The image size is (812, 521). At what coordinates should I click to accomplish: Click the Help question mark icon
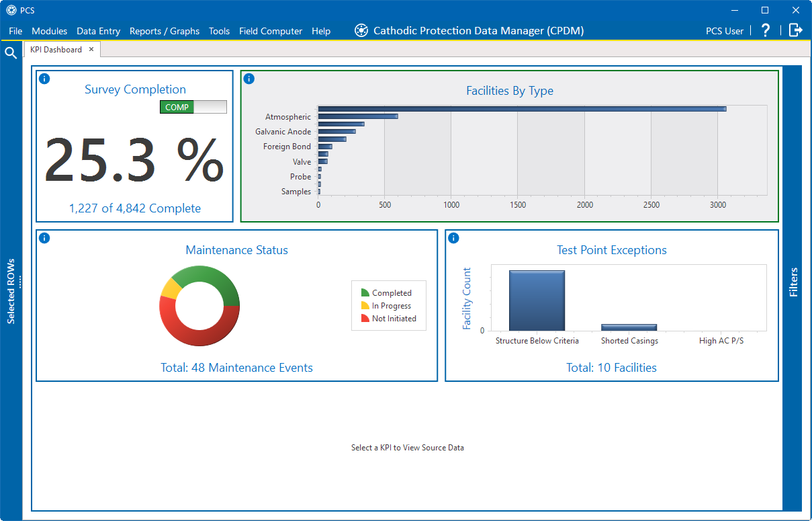point(765,30)
